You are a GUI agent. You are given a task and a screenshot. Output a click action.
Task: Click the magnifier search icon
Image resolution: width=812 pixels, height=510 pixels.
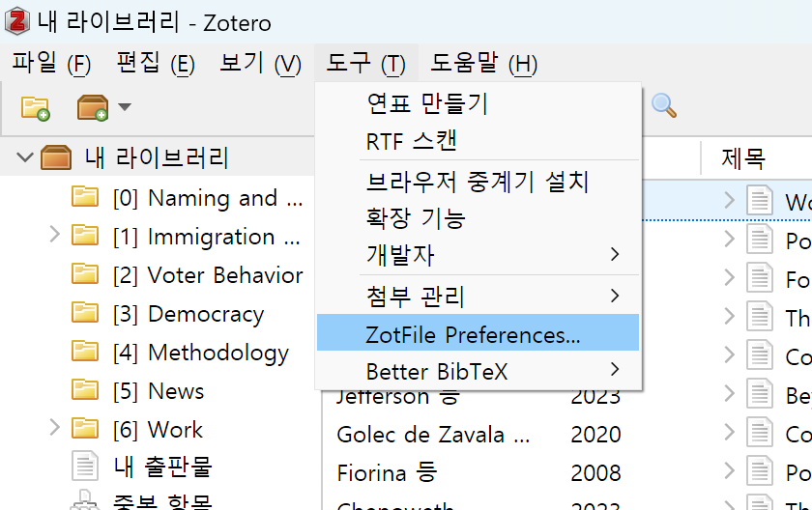pyautogui.click(x=663, y=105)
